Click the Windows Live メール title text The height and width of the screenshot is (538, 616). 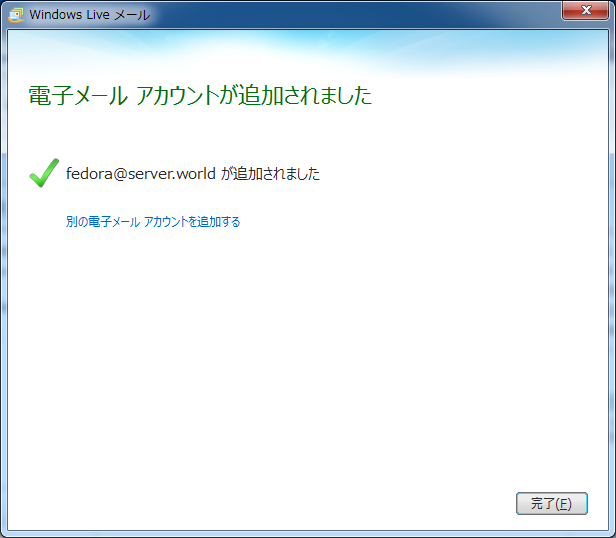click(90, 15)
